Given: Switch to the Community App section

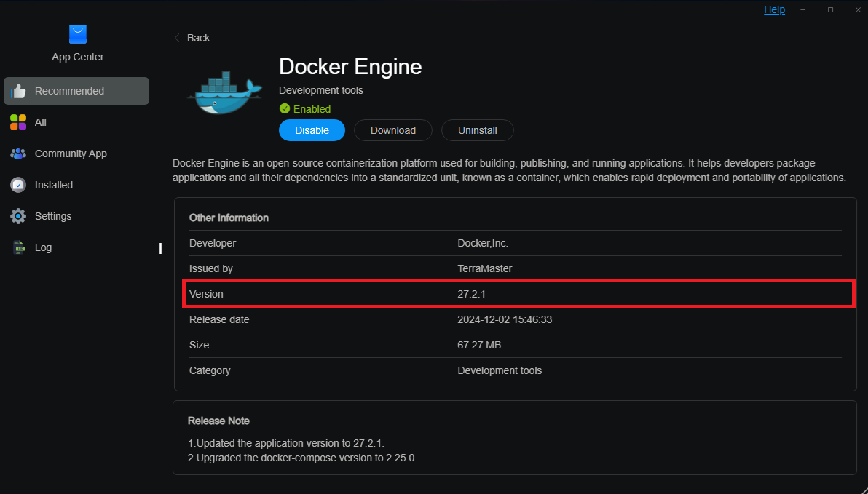Looking at the screenshot, I should 69,153.
